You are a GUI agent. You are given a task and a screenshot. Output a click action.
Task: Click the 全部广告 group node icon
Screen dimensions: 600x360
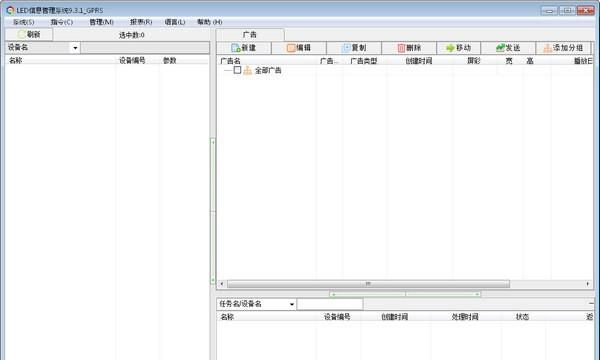(248, 70)
